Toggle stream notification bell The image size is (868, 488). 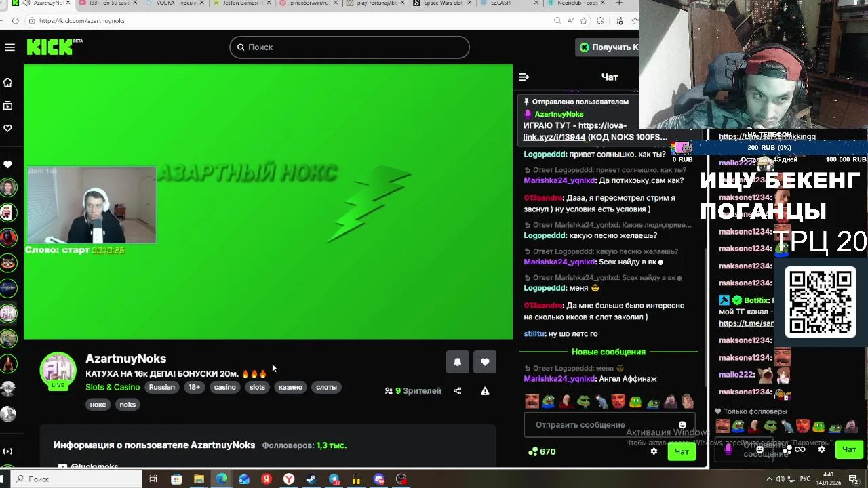[457, 362]
